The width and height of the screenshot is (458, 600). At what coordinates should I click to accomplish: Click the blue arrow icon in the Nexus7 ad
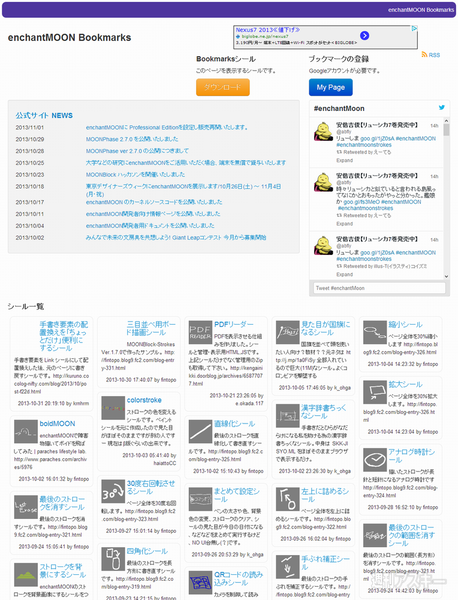click(x=365, y=36)
